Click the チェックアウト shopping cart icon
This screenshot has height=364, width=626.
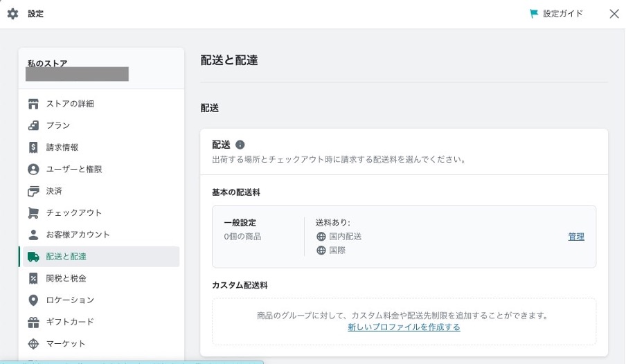pyautogui.click(x=33, y=212)
